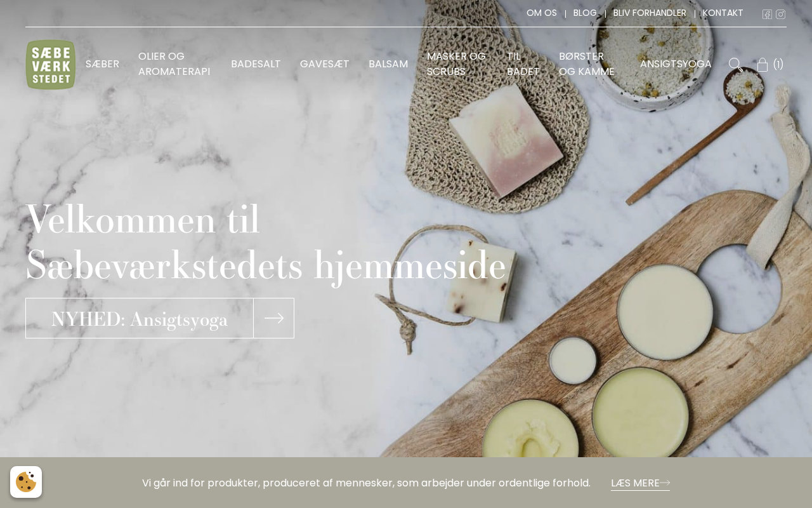The width and height of the screenshot is (812, 508).
Task: Click the OM OS link
Action: click(542, 13)
